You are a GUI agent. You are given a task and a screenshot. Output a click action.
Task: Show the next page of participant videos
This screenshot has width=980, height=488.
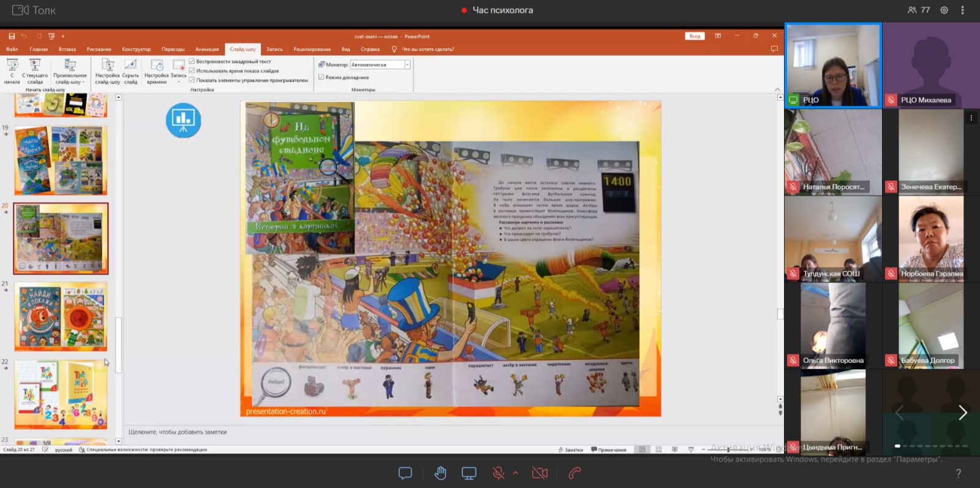coord(962,413)
